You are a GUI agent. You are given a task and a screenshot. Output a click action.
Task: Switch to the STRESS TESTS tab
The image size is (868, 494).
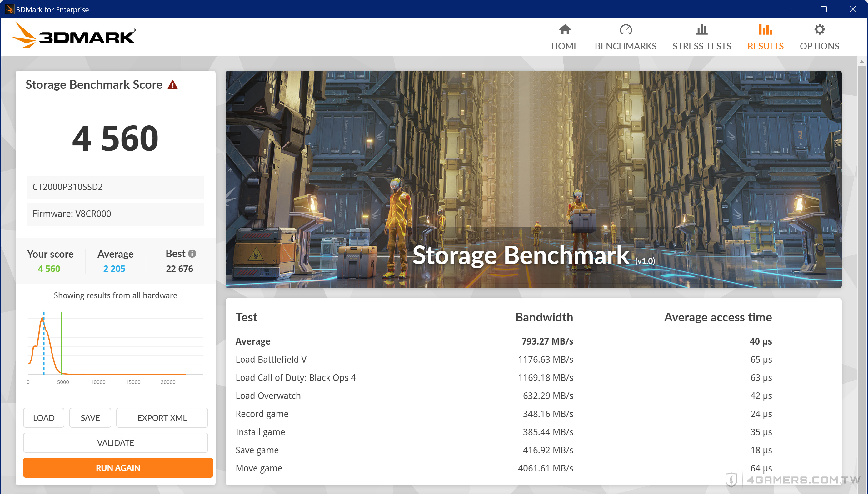click(701, 46)
